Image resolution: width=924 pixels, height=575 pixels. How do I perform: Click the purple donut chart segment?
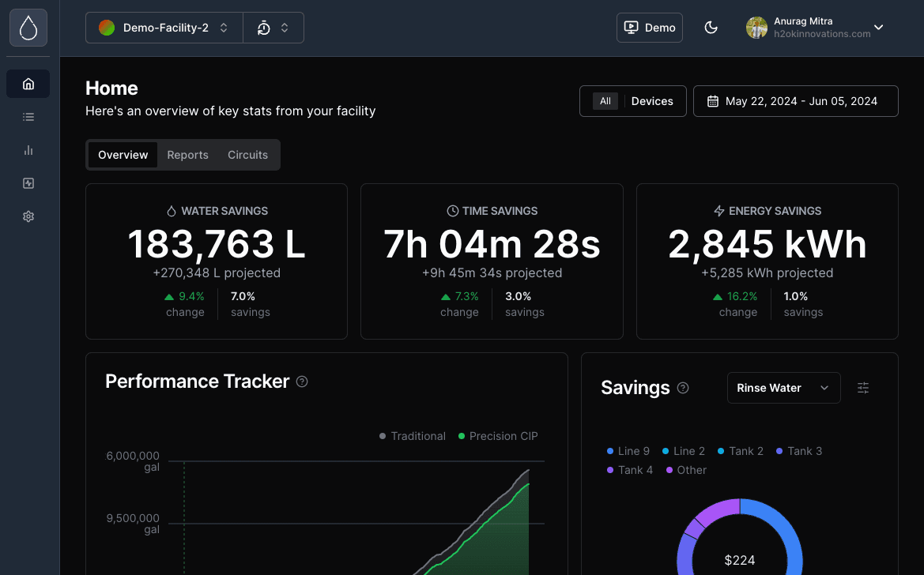[x=718, y=511]
